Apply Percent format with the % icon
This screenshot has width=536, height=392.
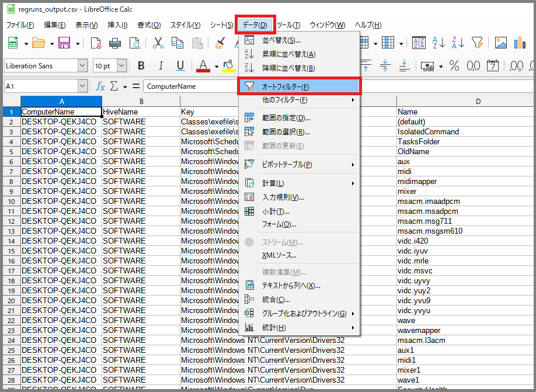pyautogui.click(x=454, y=65)
